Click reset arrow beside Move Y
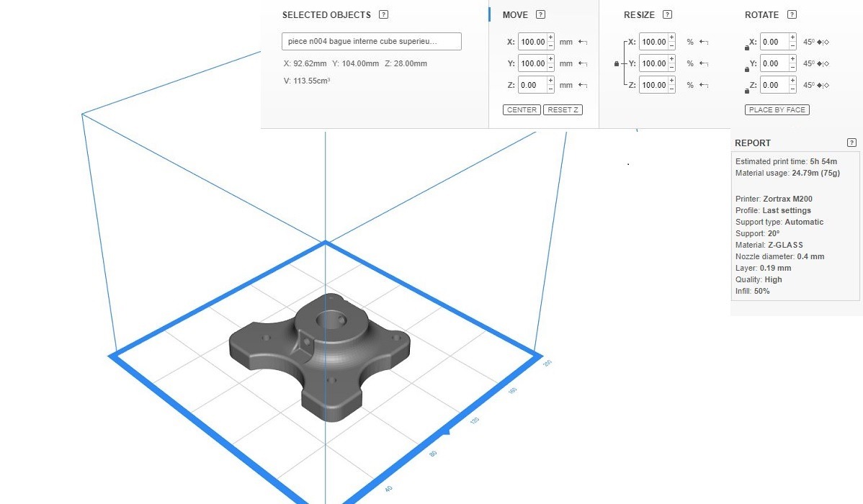The image size is (863, 504). pyautogui.click(x=583, y=63)
